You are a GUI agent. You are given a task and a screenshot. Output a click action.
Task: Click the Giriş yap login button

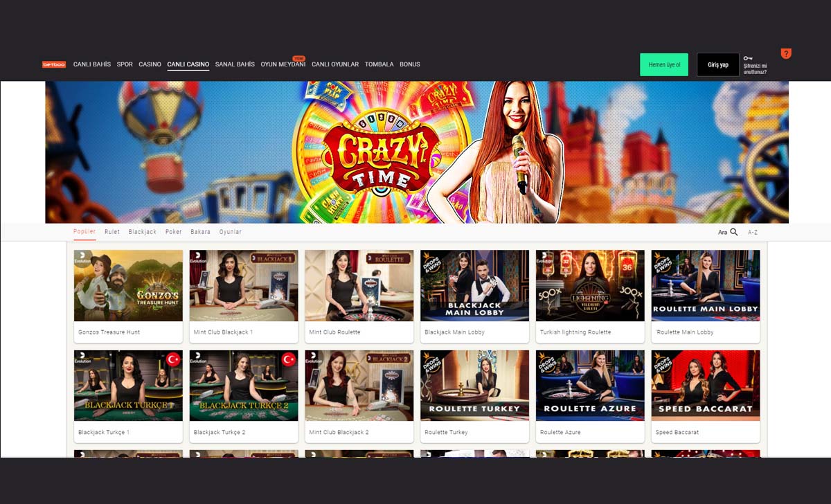point(718,64)
